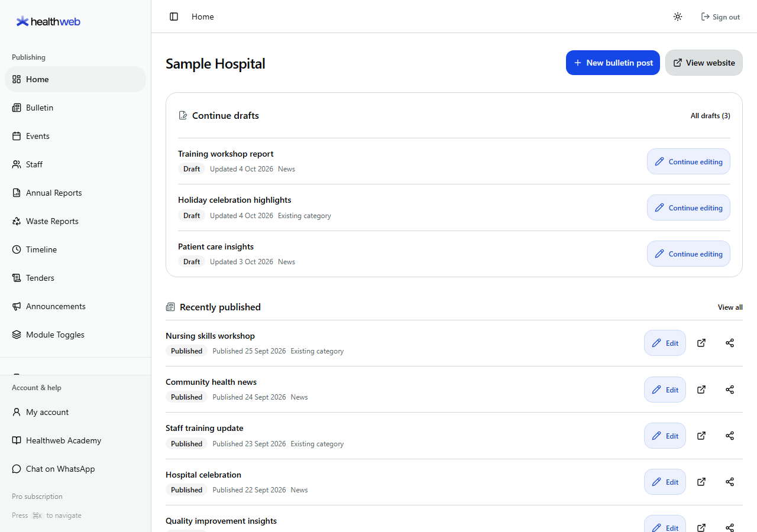Create a New bulletin post
The width and height of the screenshot is (757, 532).
[x=613, y=63]
